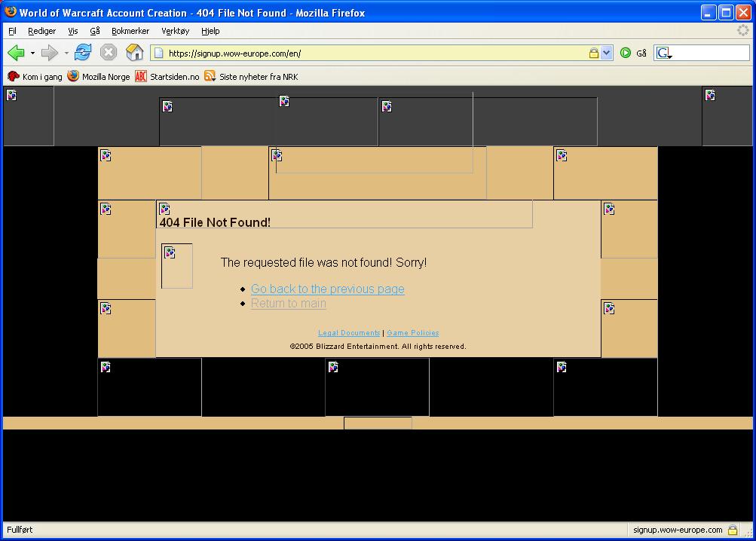Open the Google search engine selector
The image size is (756, 541).
pyautogui.click(x=664, y=53)
